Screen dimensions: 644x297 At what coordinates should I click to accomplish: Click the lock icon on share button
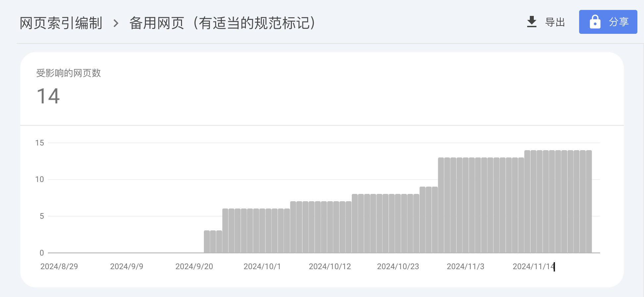595,22
